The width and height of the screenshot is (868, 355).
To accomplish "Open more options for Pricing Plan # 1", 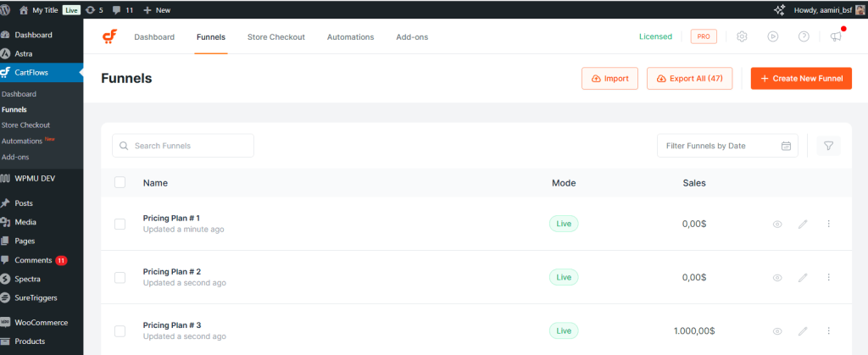I will pos(829,224).
